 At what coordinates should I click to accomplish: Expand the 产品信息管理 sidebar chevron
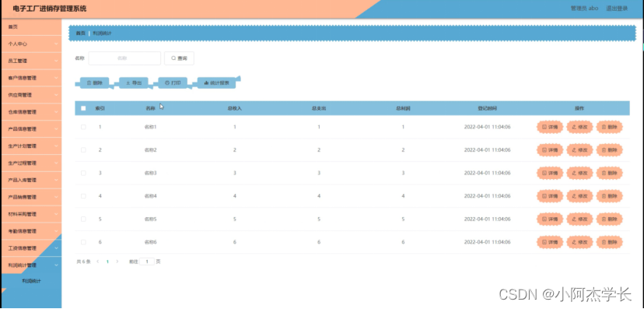click(56, 129)
